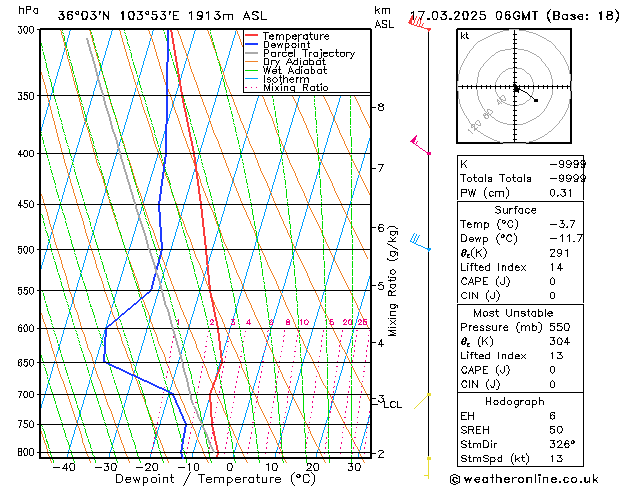Click the red wind barb at 300 hPa
The height and width of the screenshot is (486, 629).
coord(419,23)
